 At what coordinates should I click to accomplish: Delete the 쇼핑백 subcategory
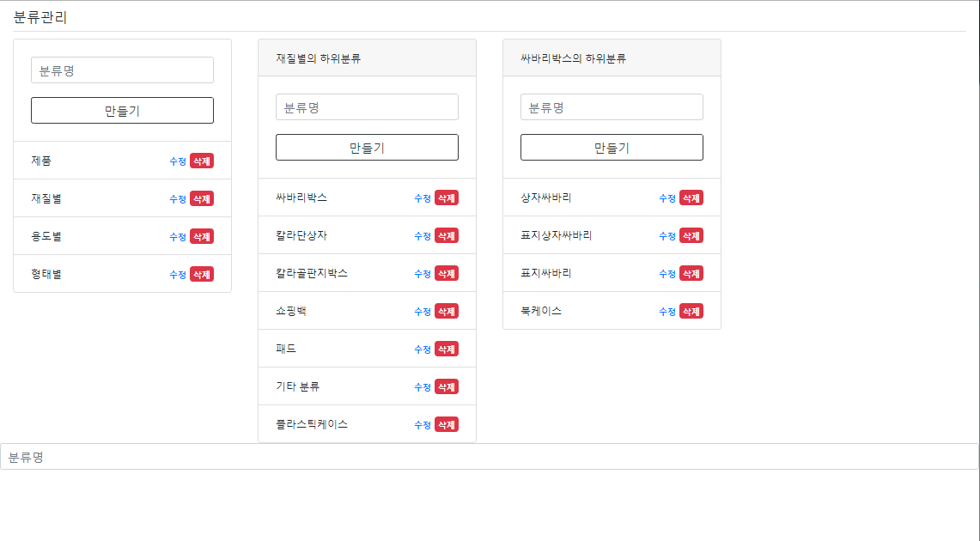click(447, 312)
